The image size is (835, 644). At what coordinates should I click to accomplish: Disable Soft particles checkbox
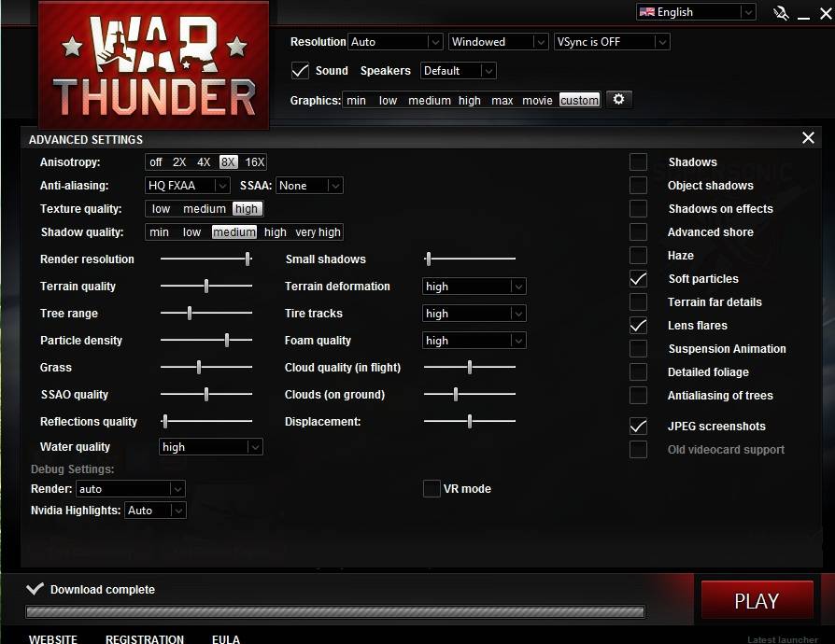click(638, 279)
